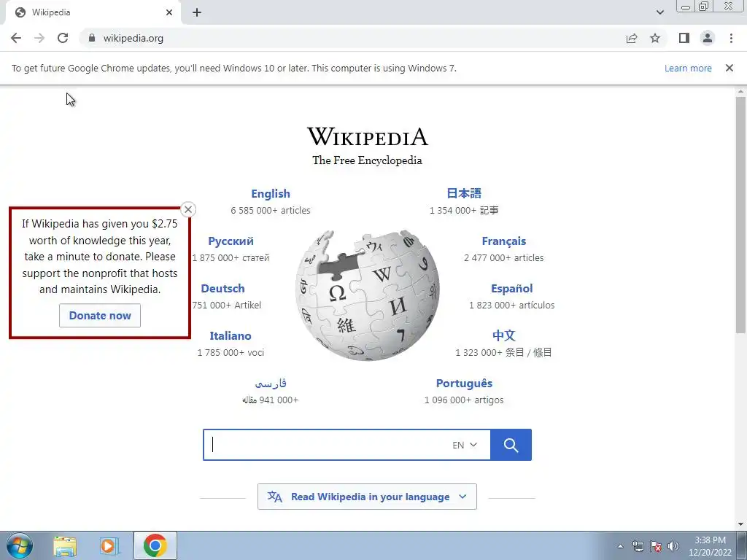Viewport: 747px width, 560px height.
Task: Click the Donate now button
Action: tap(100, 315)
